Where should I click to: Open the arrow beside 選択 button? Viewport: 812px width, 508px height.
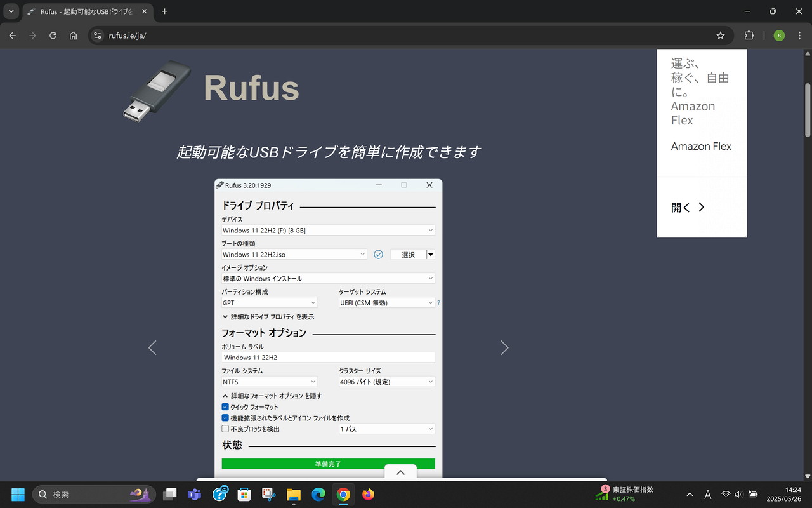coord(431,255)
